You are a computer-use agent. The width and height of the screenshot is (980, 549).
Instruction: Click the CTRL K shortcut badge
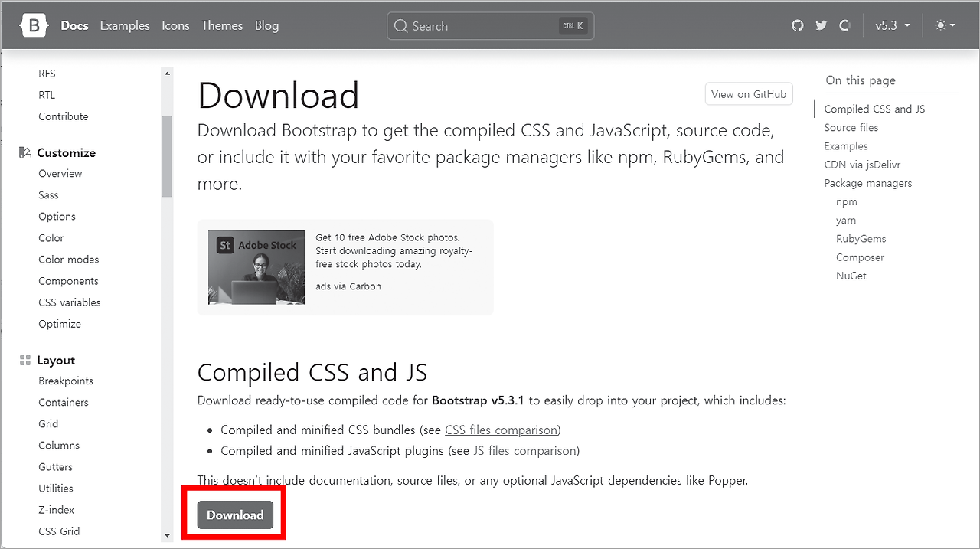573,26
